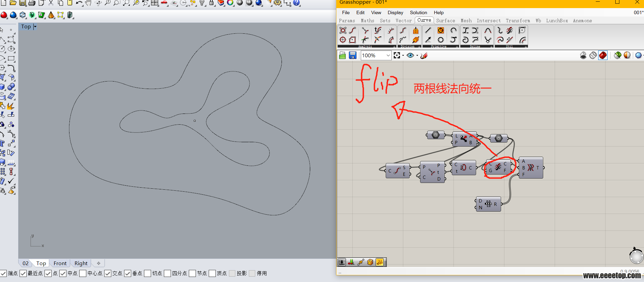
Task: Select the Line component in Primitive panel
Action: coord(428,30)
